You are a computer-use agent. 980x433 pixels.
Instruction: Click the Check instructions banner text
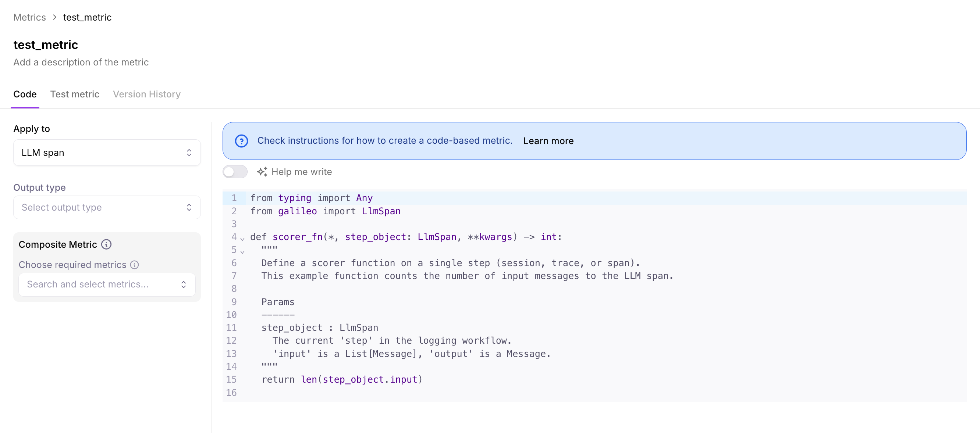[x=385, y=141]
